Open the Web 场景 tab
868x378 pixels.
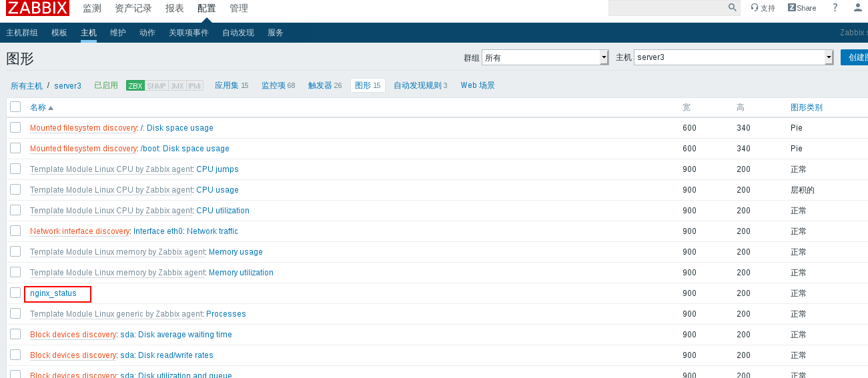pos(478,85)
